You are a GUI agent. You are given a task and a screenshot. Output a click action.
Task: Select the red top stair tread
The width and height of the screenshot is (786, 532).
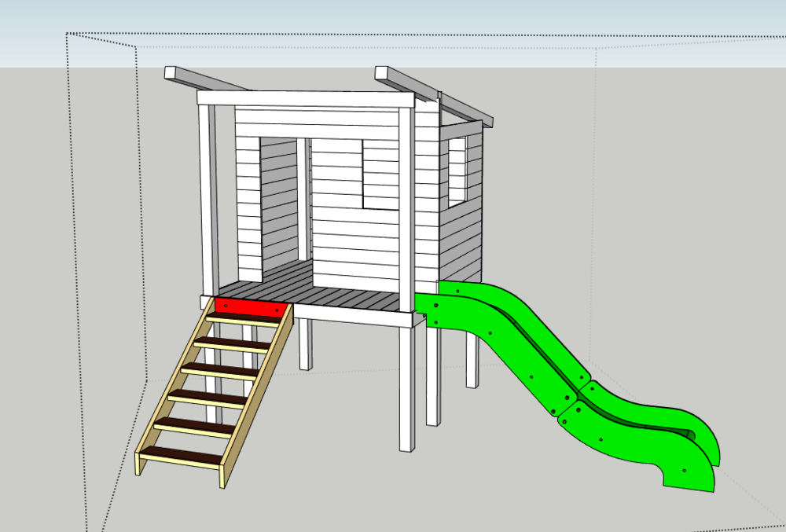click(252, 306)
